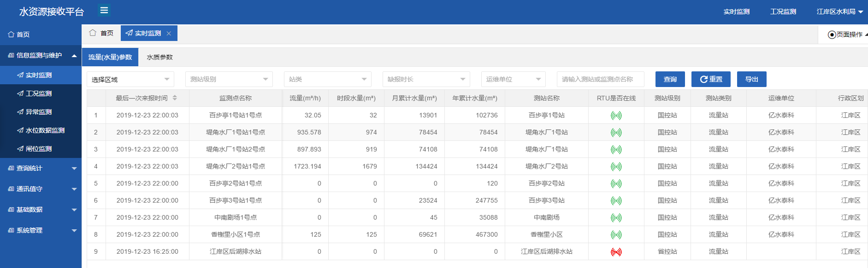Close the 实时监测 tab with X icon
Screen dimensions: 868x268
(x=169, y=34)
